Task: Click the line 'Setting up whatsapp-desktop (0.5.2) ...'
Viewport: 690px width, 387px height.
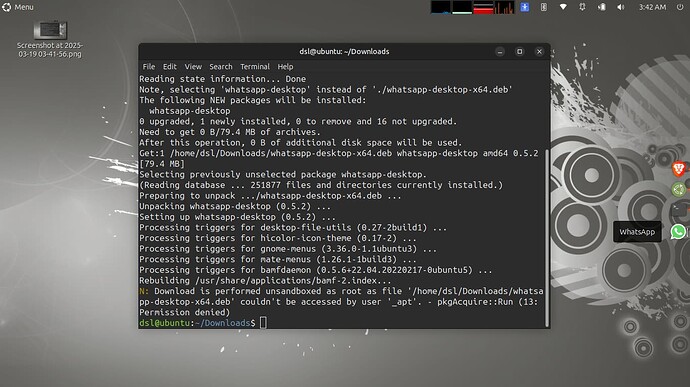Action: click(x=237, y=217)
